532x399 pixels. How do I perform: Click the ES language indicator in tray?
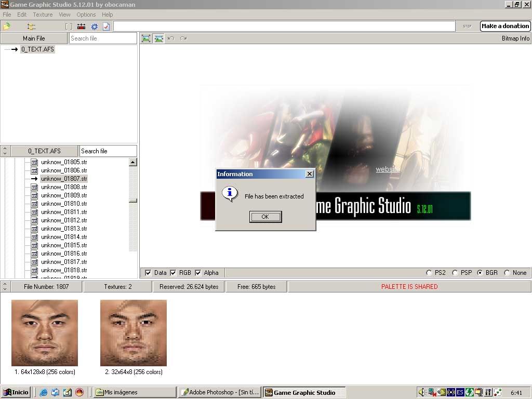coord(460,393)
